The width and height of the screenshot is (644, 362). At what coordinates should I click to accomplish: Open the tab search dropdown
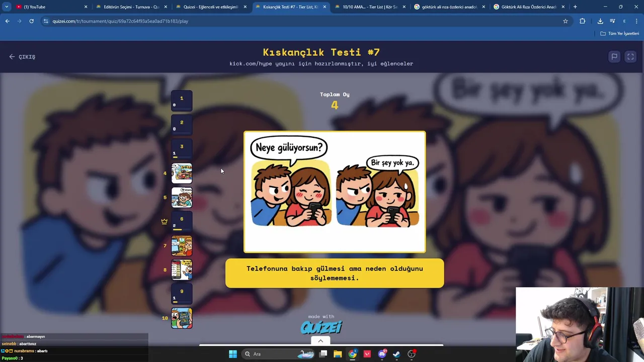pyautogui.click(x=7, y=7)
